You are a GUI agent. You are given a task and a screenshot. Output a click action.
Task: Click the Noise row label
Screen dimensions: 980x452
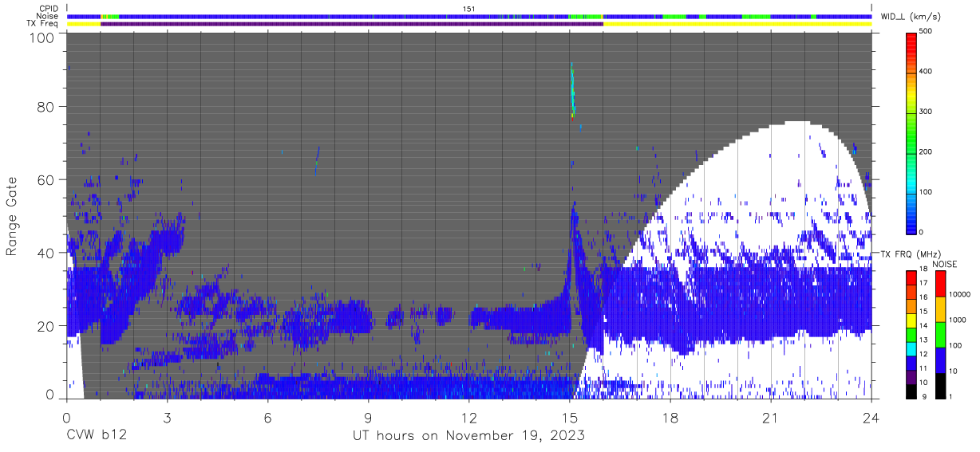pos(49,16)
